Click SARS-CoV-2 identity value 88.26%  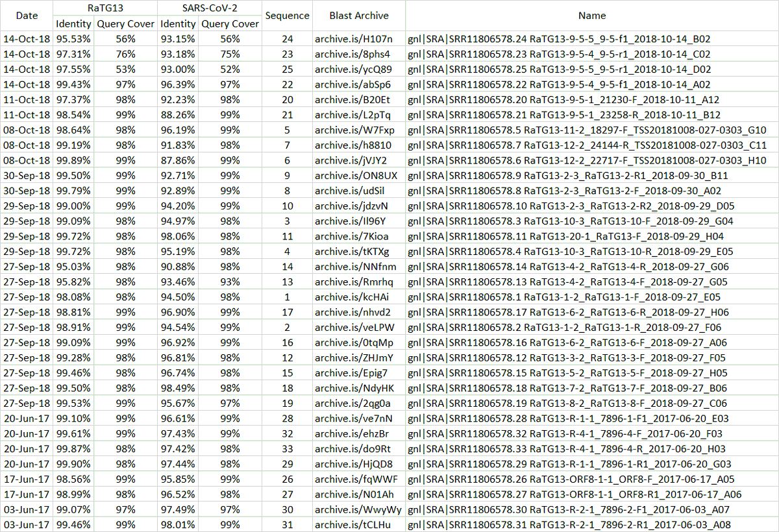[x=178, y=115]
